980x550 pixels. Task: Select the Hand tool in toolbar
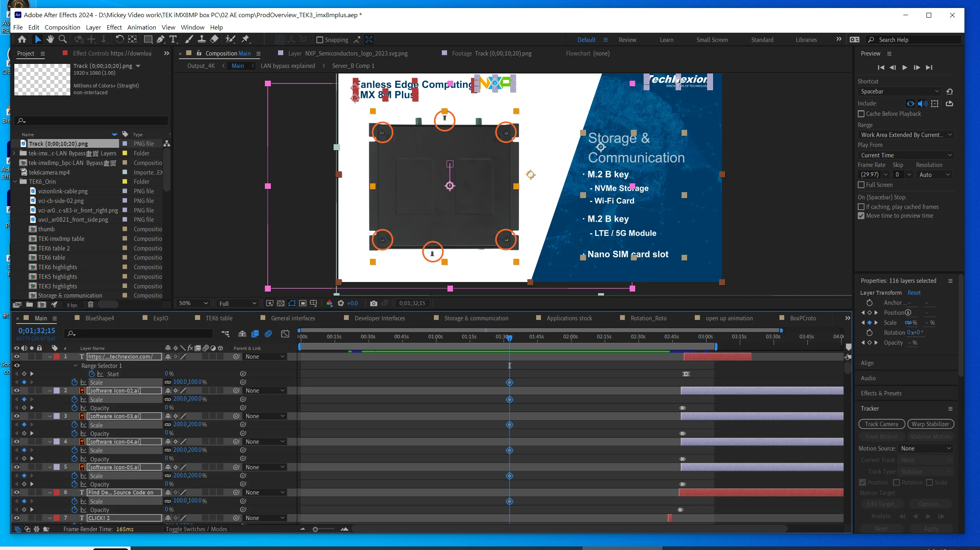50,39
